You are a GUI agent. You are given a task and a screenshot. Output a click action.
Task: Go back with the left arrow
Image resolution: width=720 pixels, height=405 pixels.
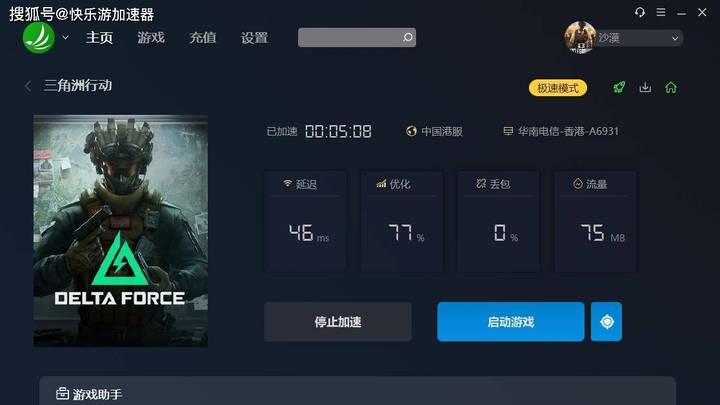point(28,85)
